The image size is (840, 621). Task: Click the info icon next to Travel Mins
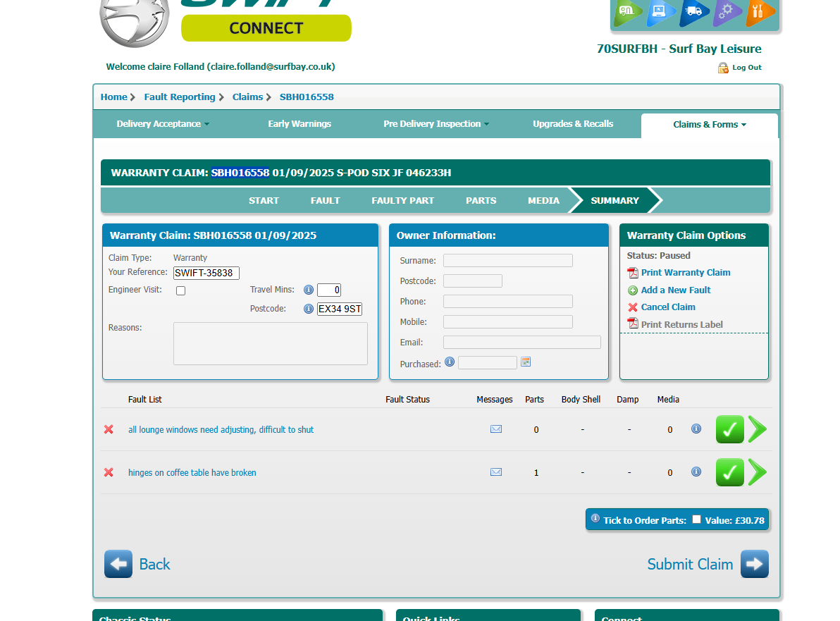click(309, 290)
